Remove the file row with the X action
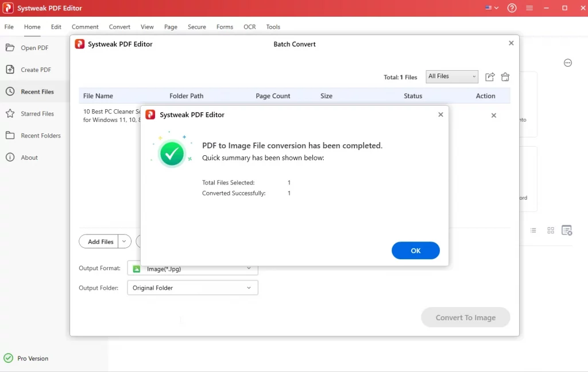The image size is (588, 372). pyautogui.click(x=493, y=115)
